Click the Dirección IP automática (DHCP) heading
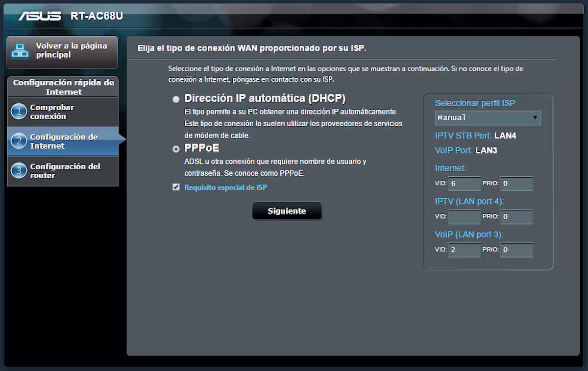Viewport: 588px width, 371px height. tap(265, 98)
